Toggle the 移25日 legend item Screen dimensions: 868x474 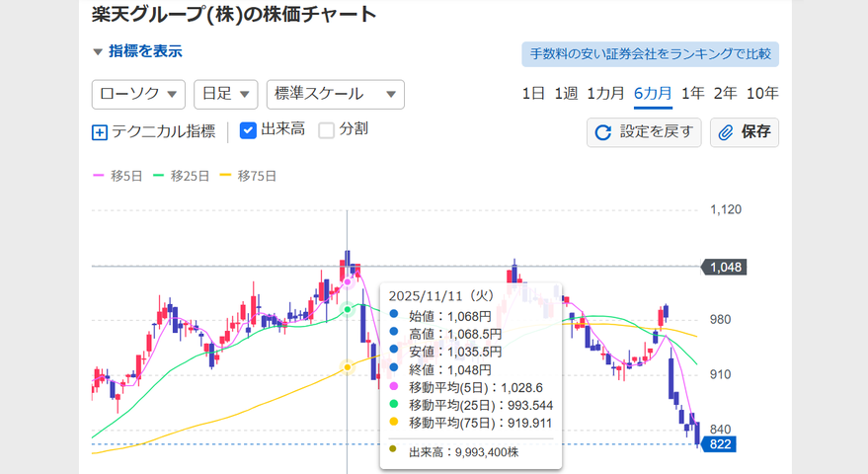182,176
